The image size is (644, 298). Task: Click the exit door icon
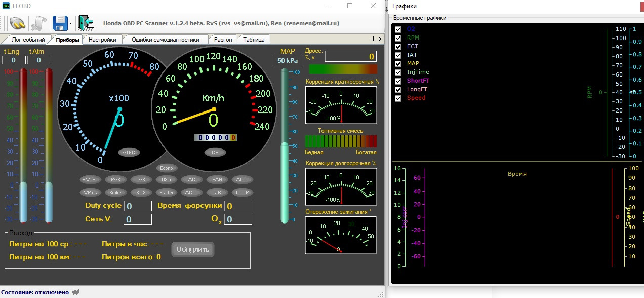(x=86, y=23)
